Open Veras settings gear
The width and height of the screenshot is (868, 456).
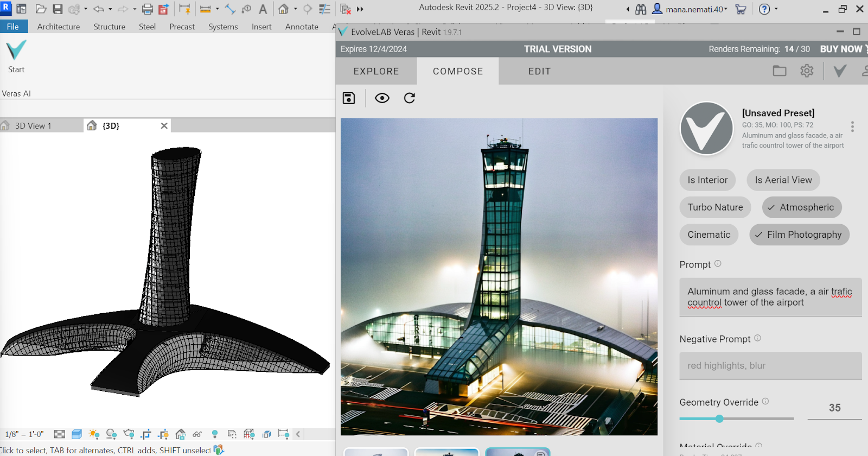click(807, 71)
